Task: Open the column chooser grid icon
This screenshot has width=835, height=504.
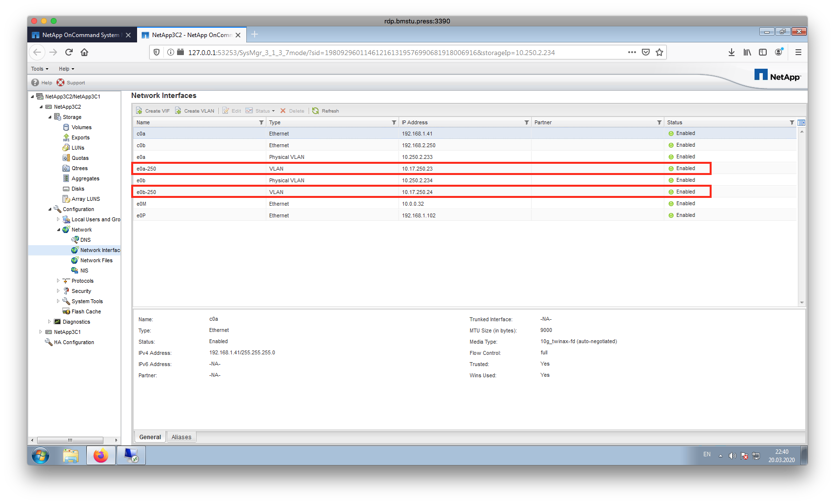Action: point(801,122)
